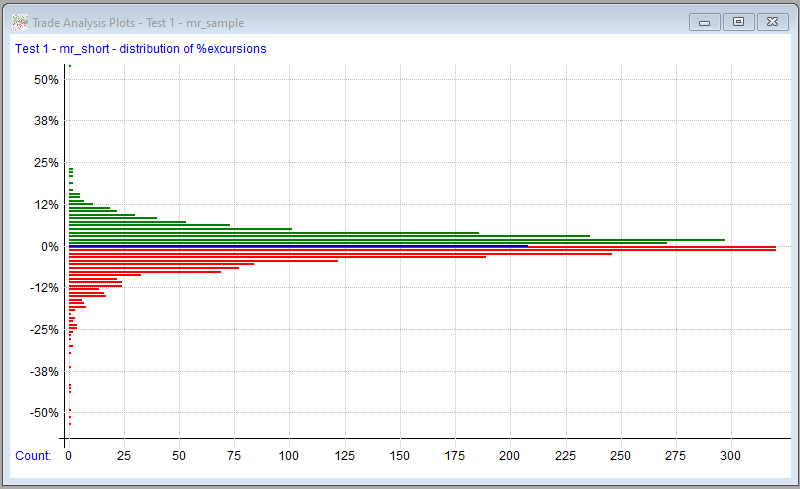Click the 200 value on the count axis
Image resolution: width=800 pixels, height=489 pixels.
point(510,456)
